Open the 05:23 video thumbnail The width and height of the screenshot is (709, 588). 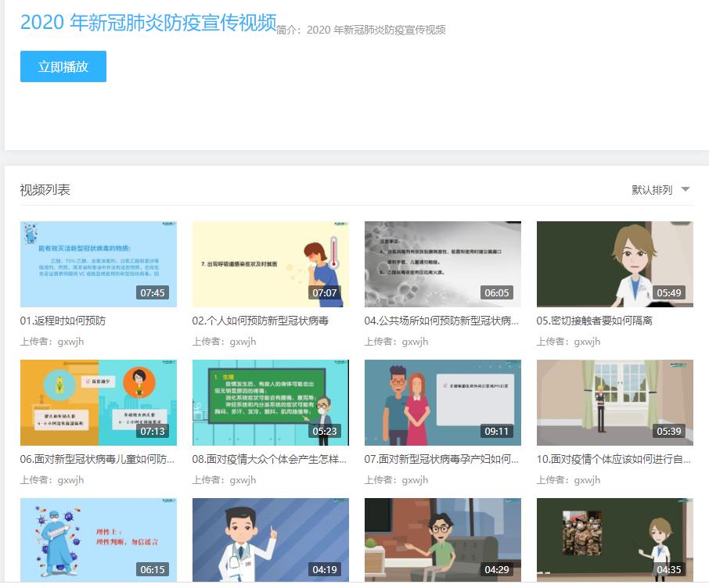coord(270,402)
